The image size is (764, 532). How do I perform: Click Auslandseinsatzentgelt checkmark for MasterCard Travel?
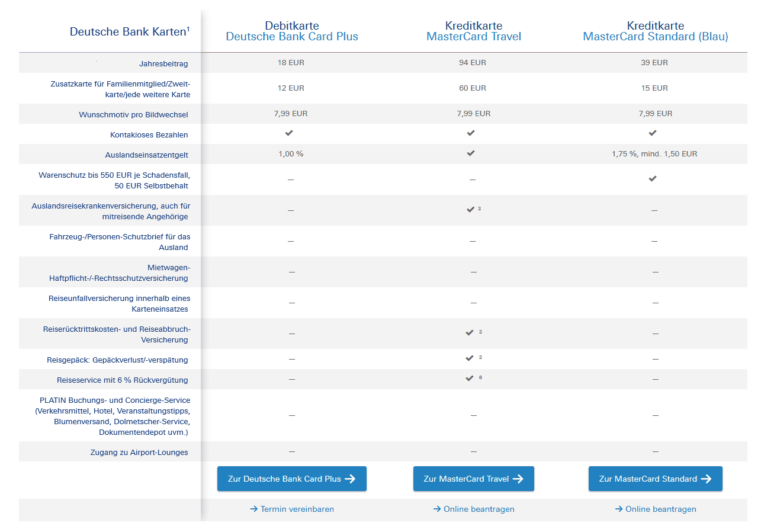tap(471, 153)
